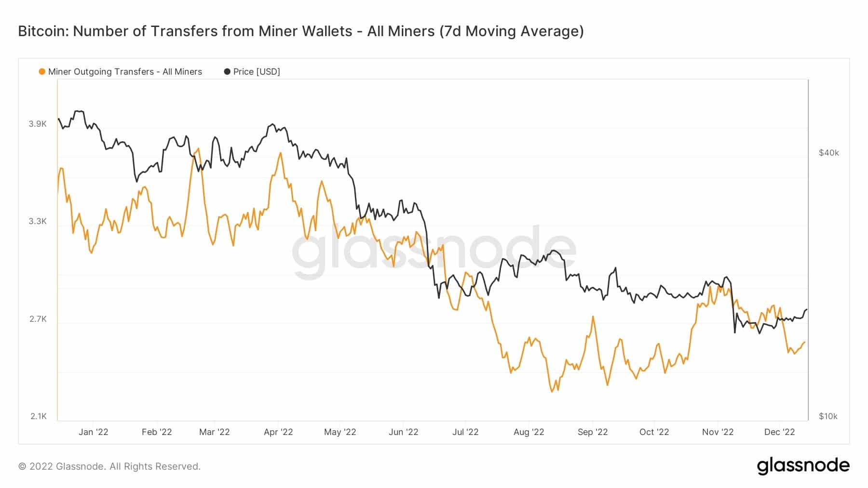The height and width of the screenshot is (488, 868).
Task: Click the 3.9K left axis label
Action: [x=38, y=124]
